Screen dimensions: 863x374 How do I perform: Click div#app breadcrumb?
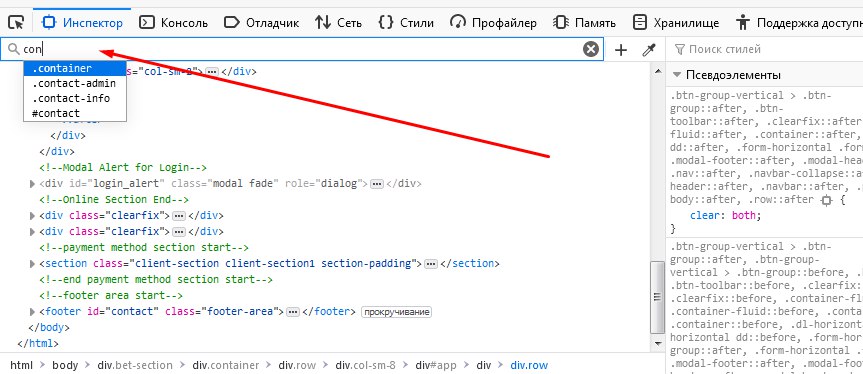click(436, 365)
